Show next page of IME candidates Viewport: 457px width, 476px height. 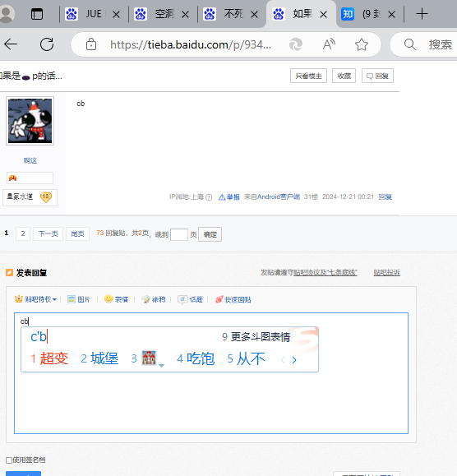(x=294, y=360)
